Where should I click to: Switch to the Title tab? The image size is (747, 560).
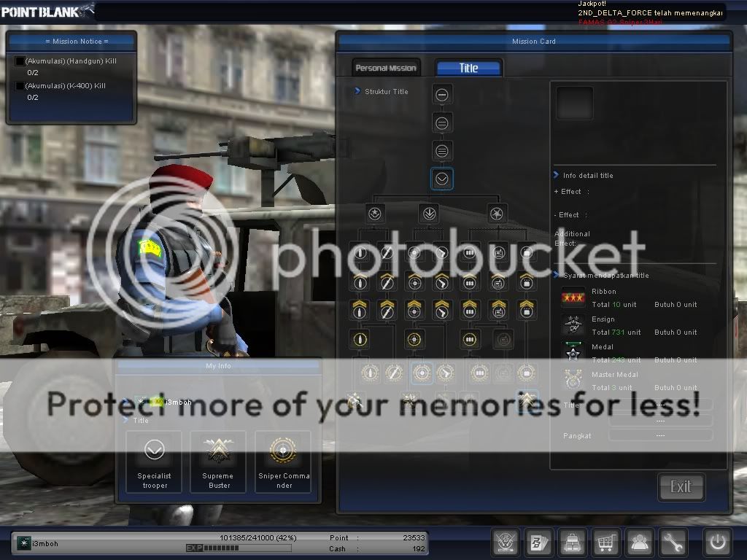click(468, 68)
